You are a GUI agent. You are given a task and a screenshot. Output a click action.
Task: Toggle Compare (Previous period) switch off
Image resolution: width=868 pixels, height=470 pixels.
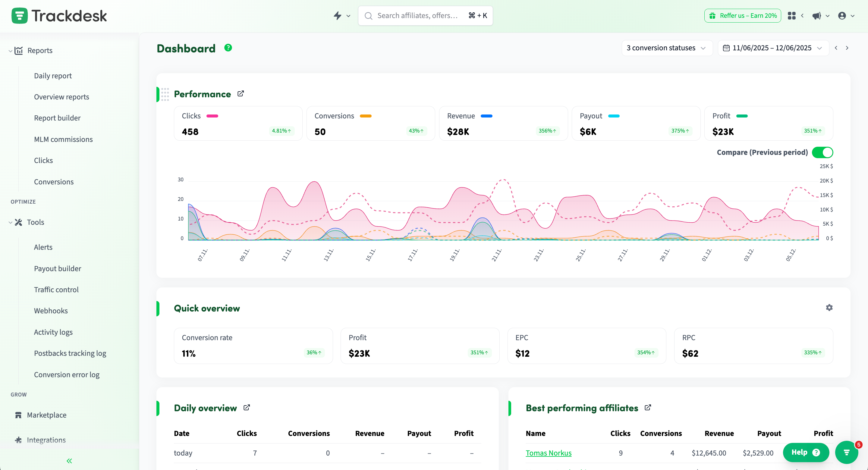[822, 152]
